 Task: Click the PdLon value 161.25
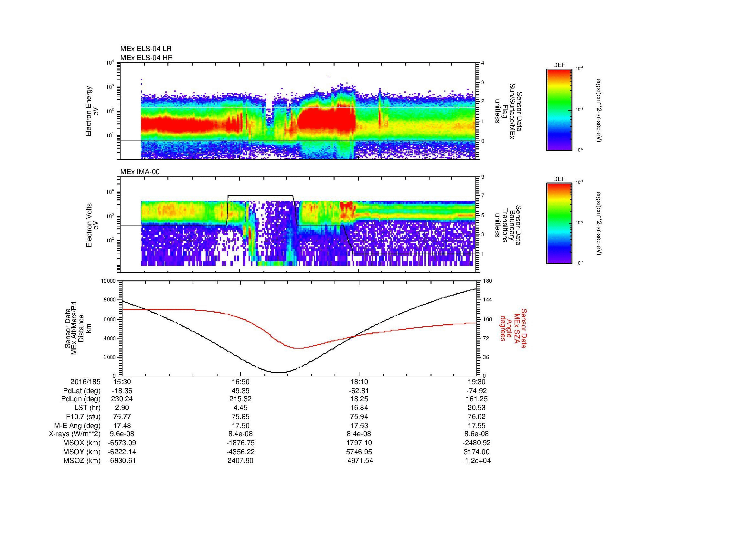point(477,399)
